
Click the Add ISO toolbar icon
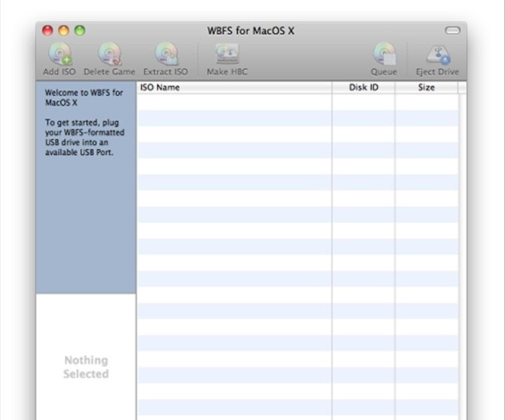click(59, 54)
